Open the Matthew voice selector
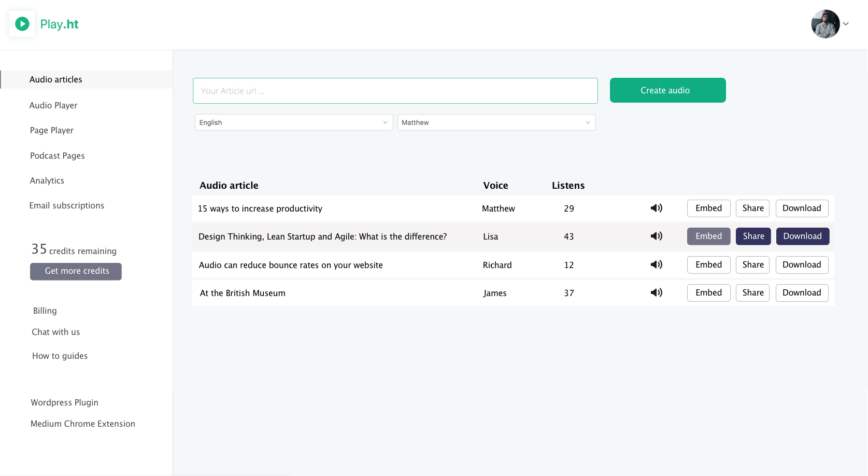 pyautogui.click(x=496, y=122)
